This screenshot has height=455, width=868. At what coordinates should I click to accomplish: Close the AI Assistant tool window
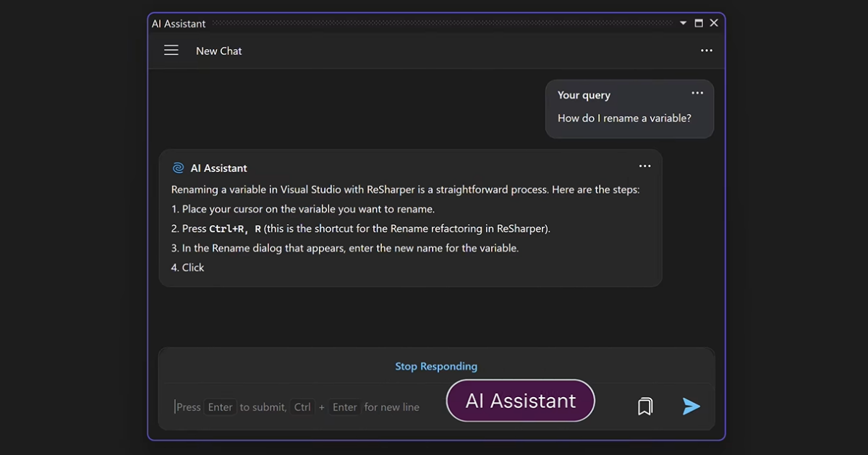(x=714, y=23)
